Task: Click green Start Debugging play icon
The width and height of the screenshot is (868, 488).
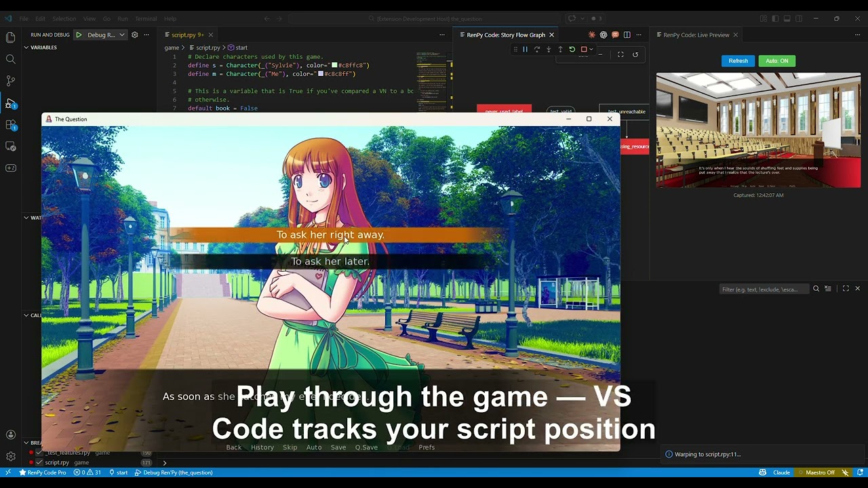Action: click(x=79, y=35)
